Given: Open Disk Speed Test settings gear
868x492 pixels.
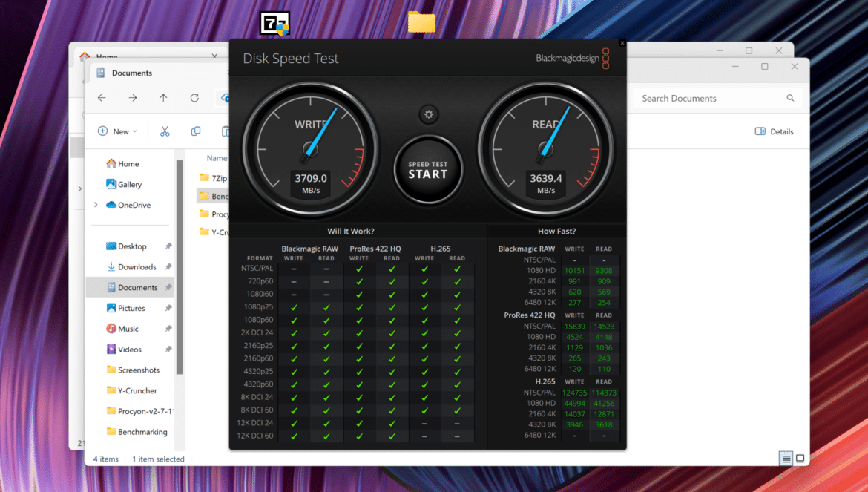Looking at the screenshot, I should [429, 114].
